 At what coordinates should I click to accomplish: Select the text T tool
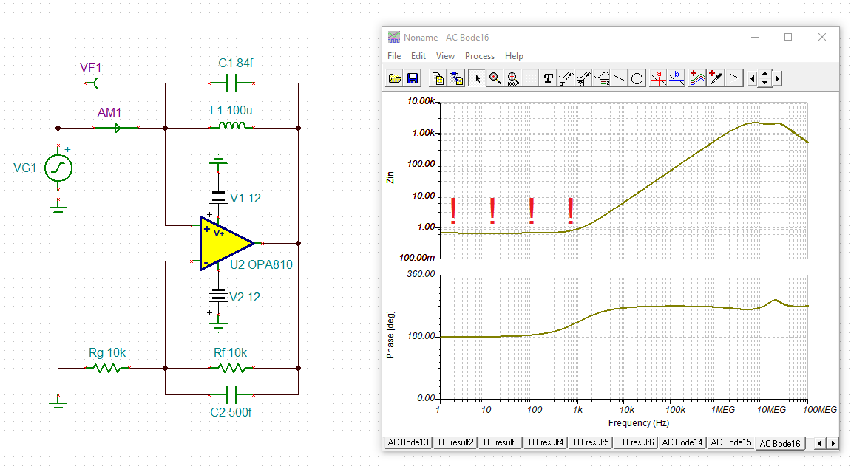click(548, 78)
